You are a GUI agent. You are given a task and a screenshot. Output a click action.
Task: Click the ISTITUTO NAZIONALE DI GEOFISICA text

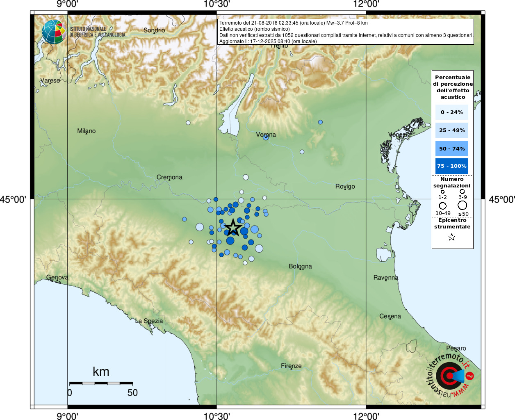97,32
